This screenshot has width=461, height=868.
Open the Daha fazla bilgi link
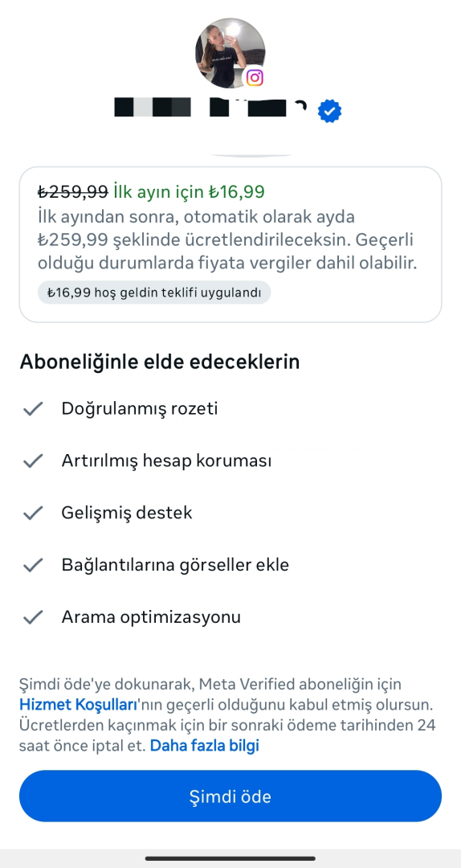pos(205,746)
